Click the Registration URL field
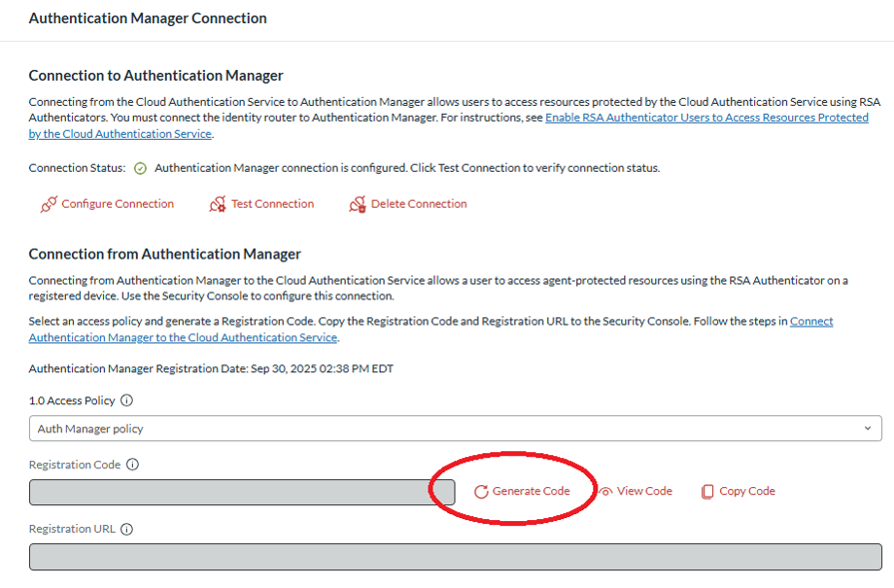This screenshot has height=588, width=894. [x=454, y=557]
